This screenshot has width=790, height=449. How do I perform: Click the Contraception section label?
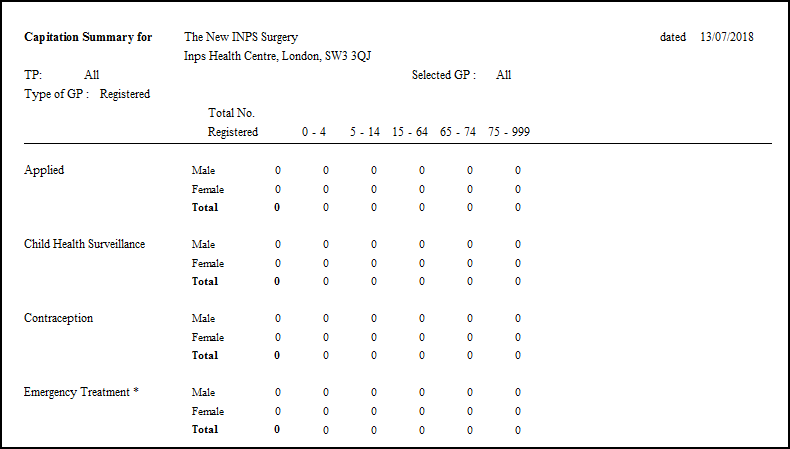(58, 318)
